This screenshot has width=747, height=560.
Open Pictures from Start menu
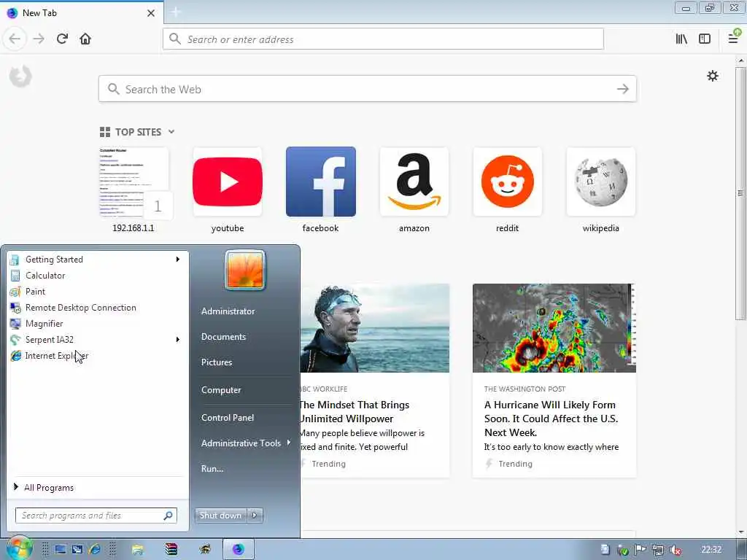pyautogui.click(x=216, y=362)
